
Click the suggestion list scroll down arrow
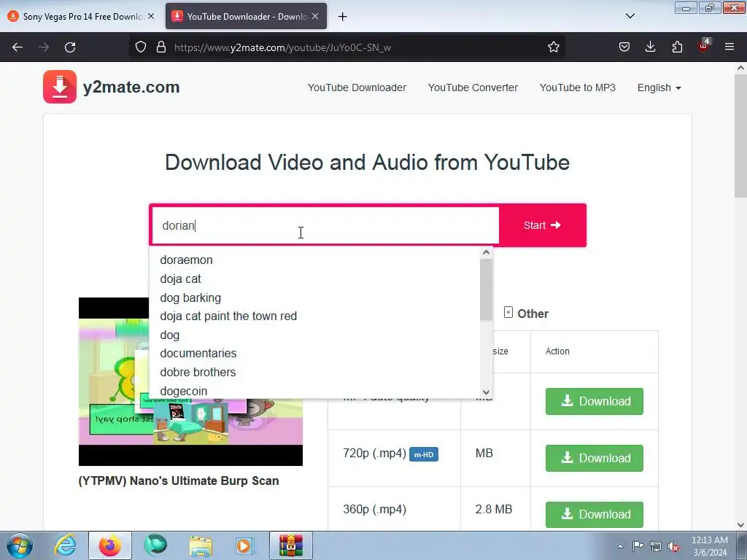pyautogui.click(x=486, y=392)
